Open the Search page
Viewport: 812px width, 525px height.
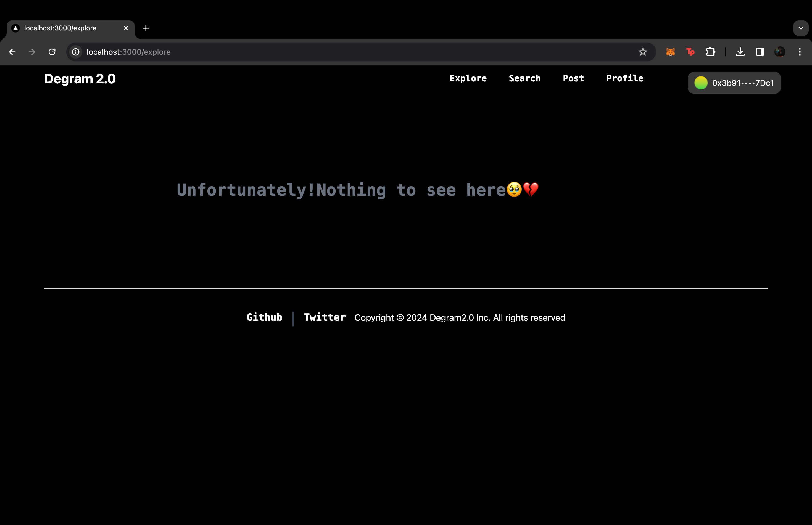coord(525,78)
